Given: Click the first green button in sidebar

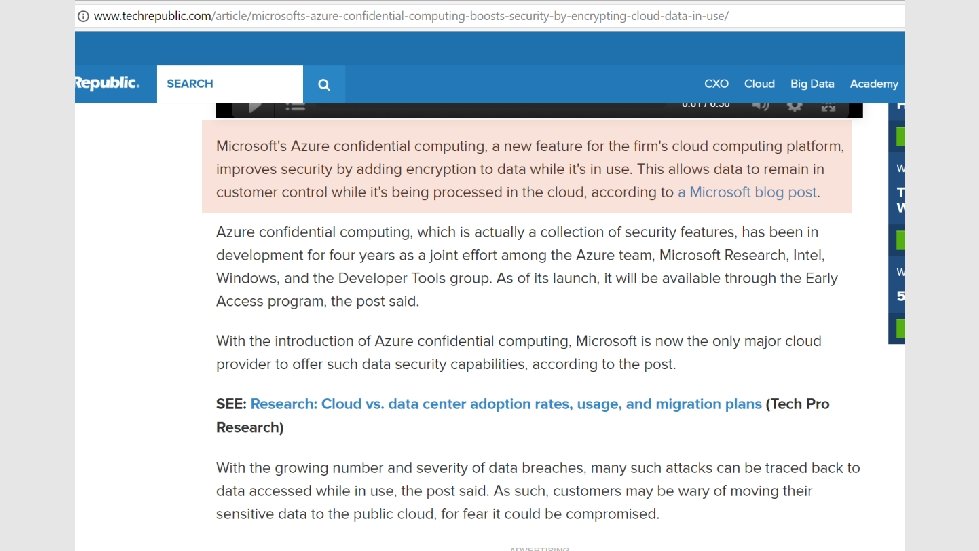Looking at the screenshot, I should click(900, 136).
